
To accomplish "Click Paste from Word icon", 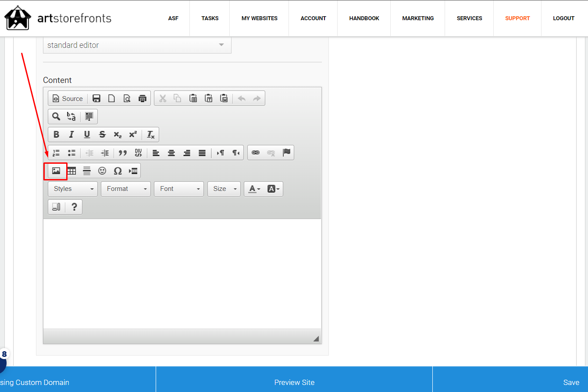I will pos(224,98).
